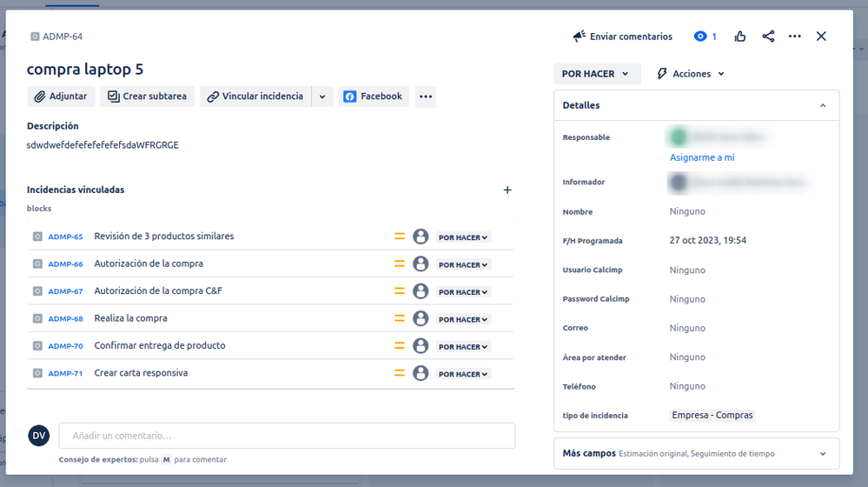868x487 pixels.
Task: Click the ellipsis button next to Facebook
Action: tap(426, 97)
